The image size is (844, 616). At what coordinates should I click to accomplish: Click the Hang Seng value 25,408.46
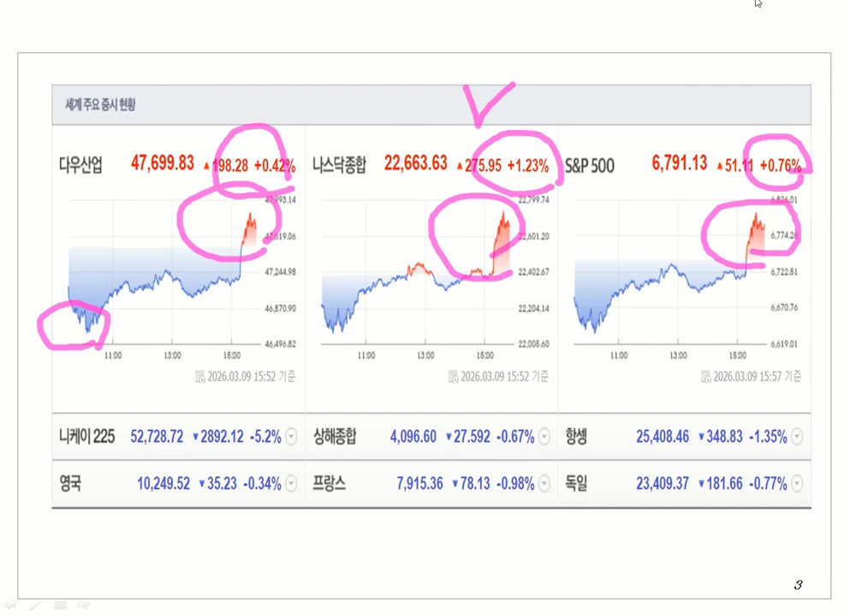click(x=662, y=436)
